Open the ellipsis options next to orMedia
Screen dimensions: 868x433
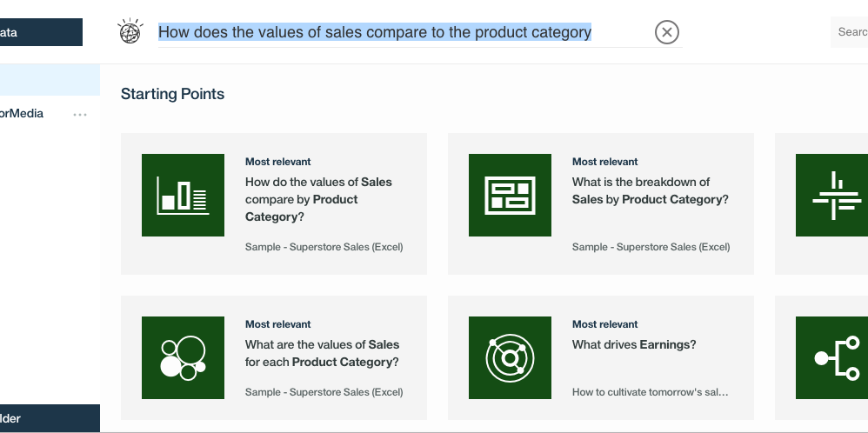pyautogui.click(x=80, y=115)
